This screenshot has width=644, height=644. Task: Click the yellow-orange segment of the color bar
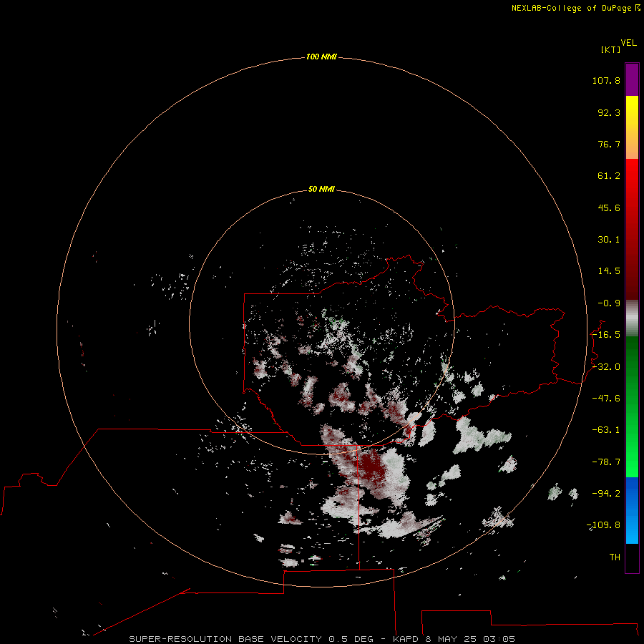pos(632,127)
